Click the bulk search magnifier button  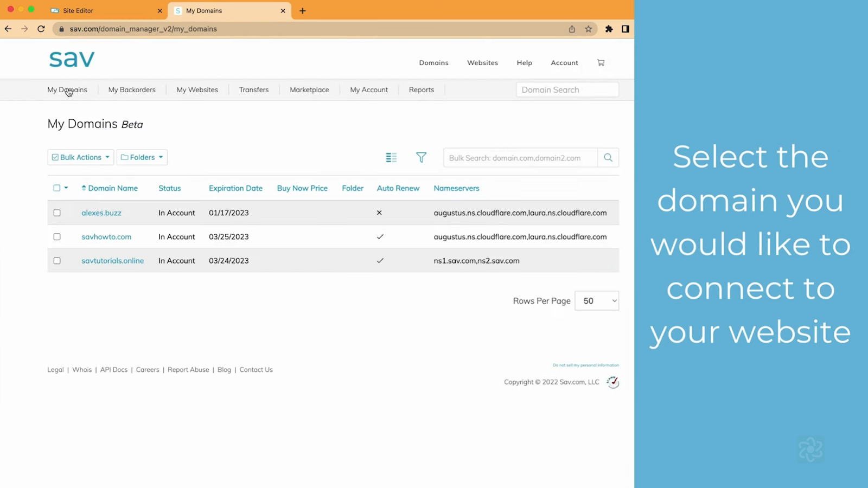click(x=608, y=158)
